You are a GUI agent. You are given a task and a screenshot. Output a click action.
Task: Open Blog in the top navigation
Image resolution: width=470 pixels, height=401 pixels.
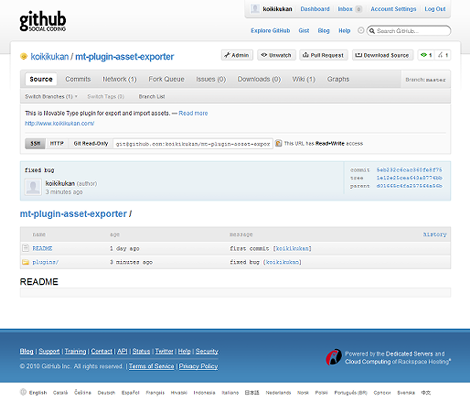[x=323, y=31]
